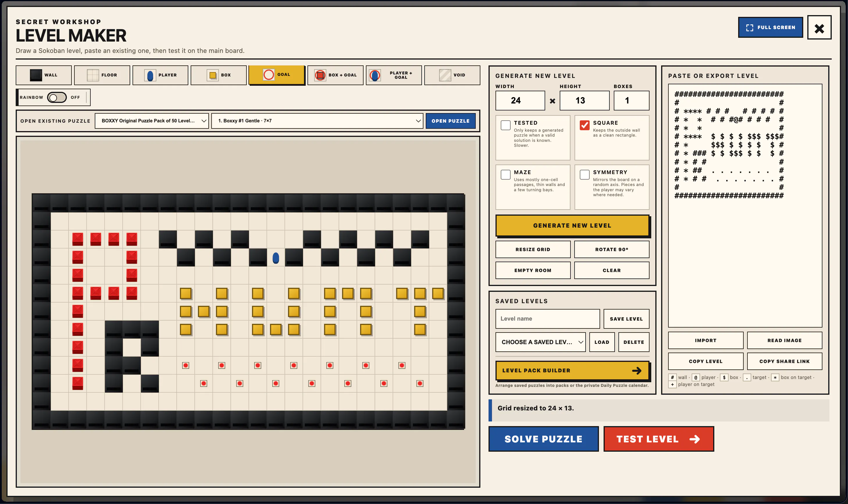This screenshot has width=848, height=504.
Task: Click Generate New Level
Action: coord(572,226)
